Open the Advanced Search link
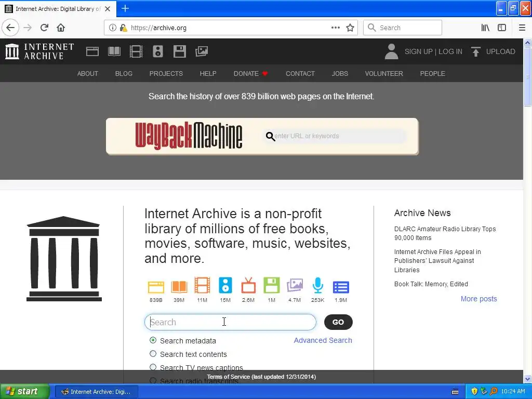This screenshot has height=399, width=532. [323, 340]
